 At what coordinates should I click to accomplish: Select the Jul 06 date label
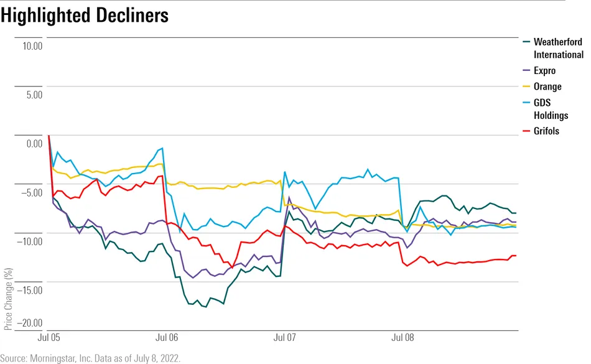pyautogui.click(x=165, y=338)
